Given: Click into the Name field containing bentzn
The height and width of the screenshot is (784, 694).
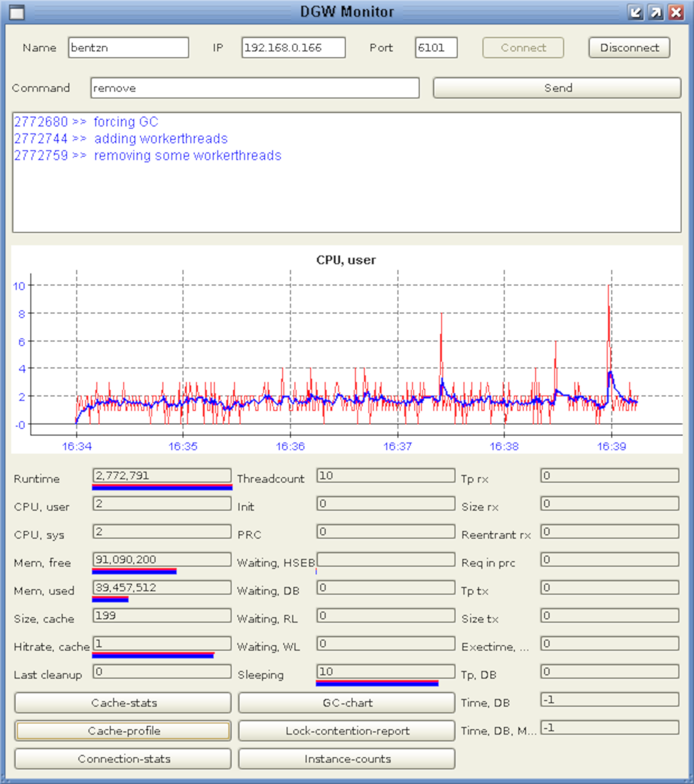Looking at the screenshot, I should point(128,48).
